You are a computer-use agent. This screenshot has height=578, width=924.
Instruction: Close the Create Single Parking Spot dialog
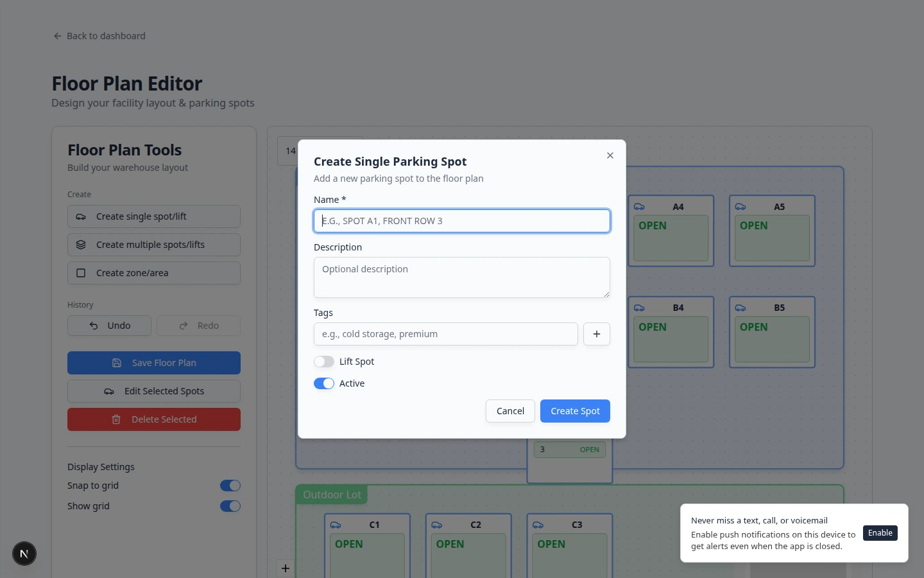click(x=610, y=155)
